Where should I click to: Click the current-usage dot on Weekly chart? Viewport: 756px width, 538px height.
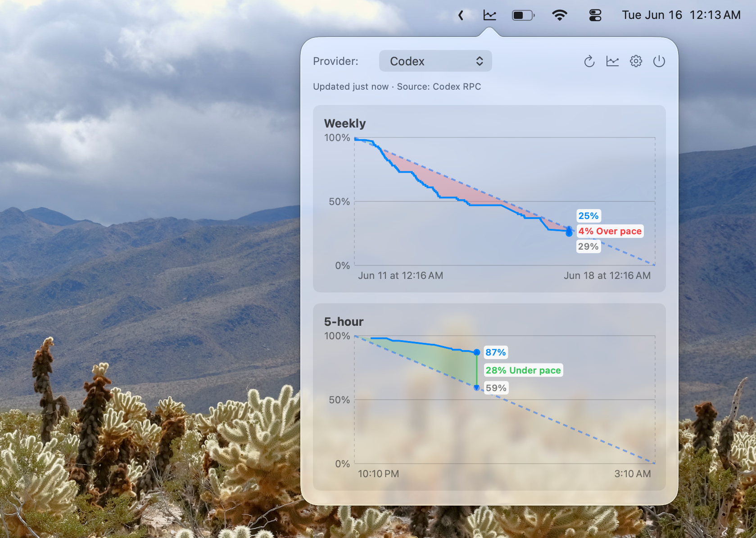(x=569, y=233)
